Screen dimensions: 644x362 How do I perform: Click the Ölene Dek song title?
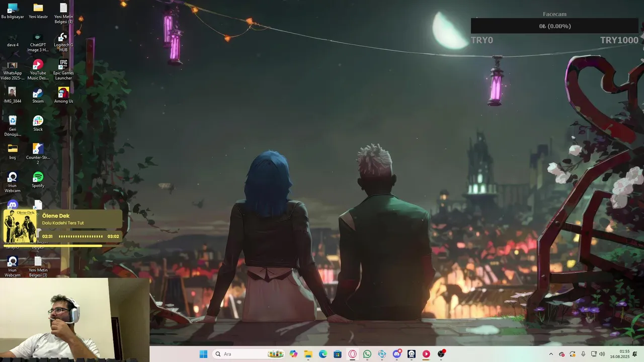pyautogui.click(x=56, y=216)
